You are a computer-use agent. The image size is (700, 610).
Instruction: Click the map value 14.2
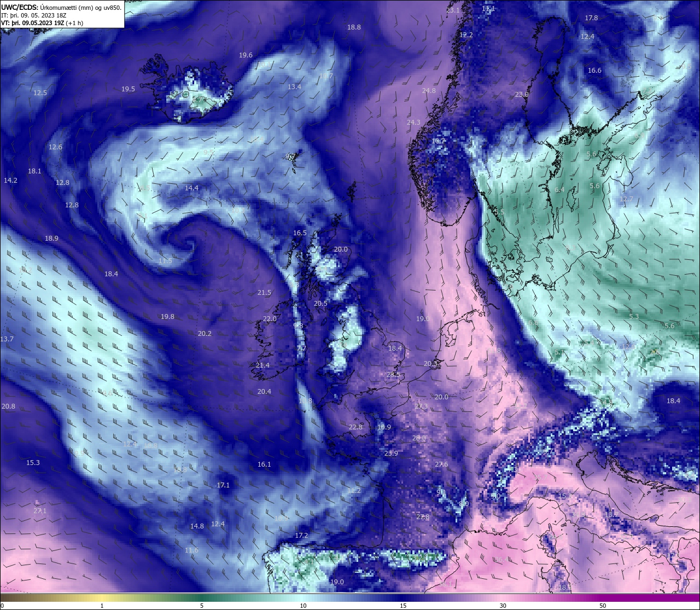click(10, 181)
